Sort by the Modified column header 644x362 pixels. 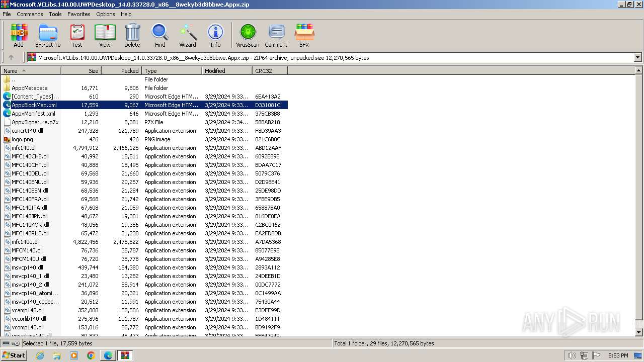tap(227, 71)
